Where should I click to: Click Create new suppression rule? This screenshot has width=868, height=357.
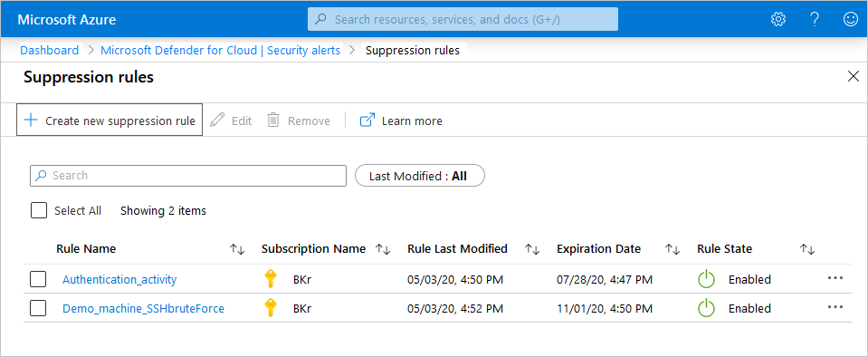click(110, 120)
